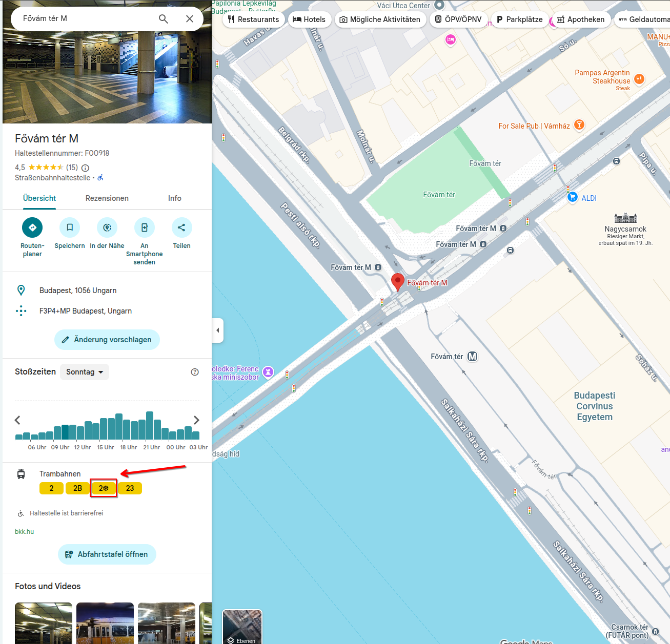The height and width of the screenshot is (644, 670).
Task: Click Änderung vorschlagen button
Action: pos(107,340)
